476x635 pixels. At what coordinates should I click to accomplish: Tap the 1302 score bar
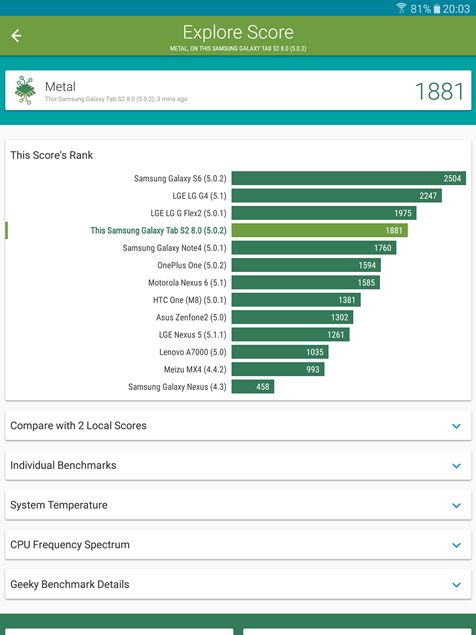coord(292,318)
